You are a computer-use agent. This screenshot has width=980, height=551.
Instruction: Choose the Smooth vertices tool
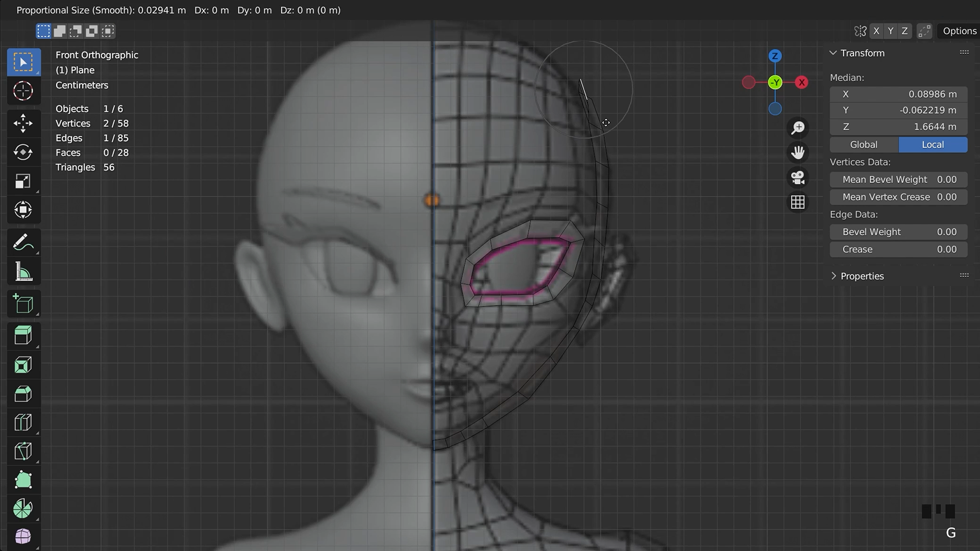23,537
